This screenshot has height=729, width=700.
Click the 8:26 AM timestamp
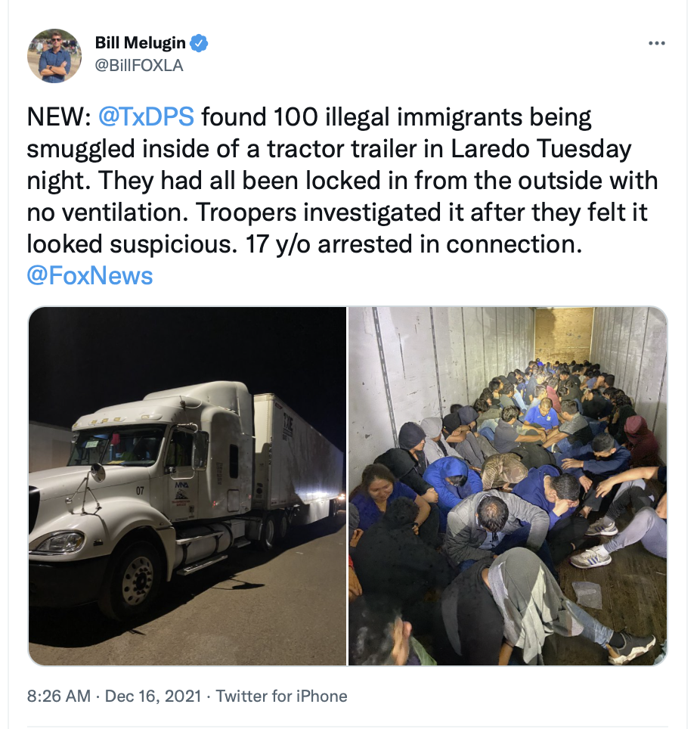click(58, 696)
